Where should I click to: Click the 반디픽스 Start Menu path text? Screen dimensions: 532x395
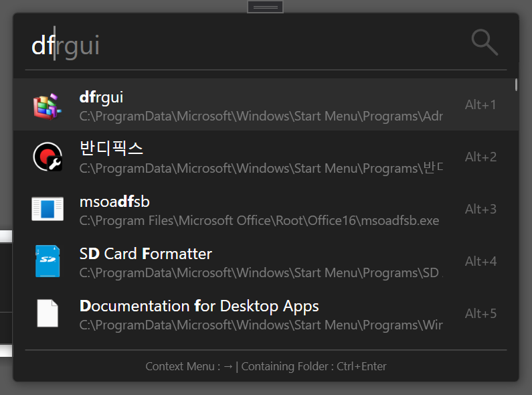tap(261, 168)
